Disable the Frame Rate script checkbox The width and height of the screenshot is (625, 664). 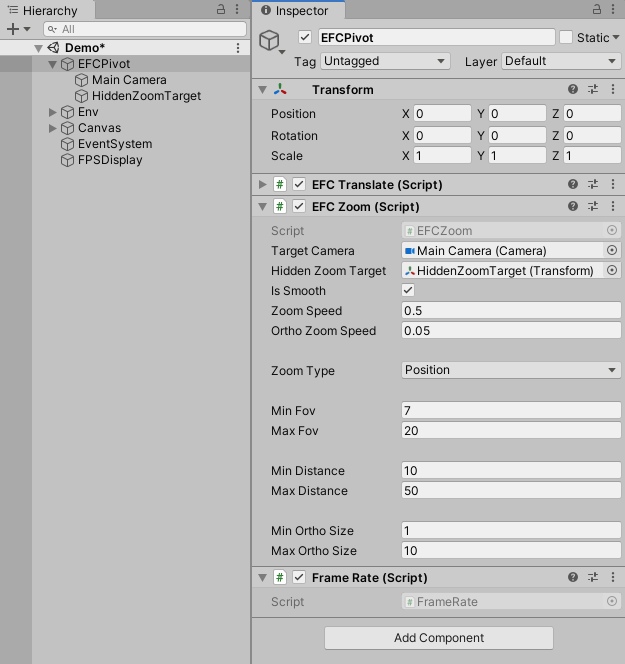click(x=299, y=577)
